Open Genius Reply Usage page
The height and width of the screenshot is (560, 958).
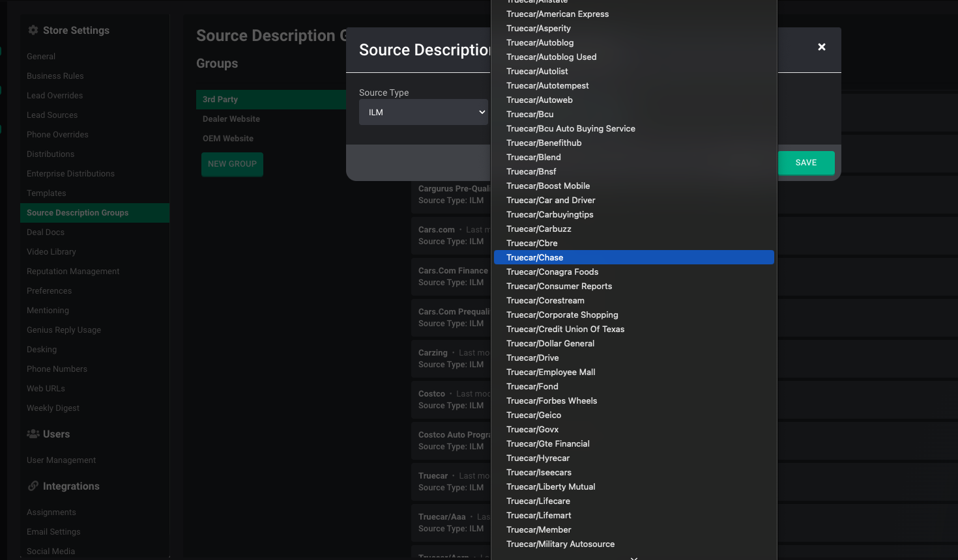(x=64, y=330)
